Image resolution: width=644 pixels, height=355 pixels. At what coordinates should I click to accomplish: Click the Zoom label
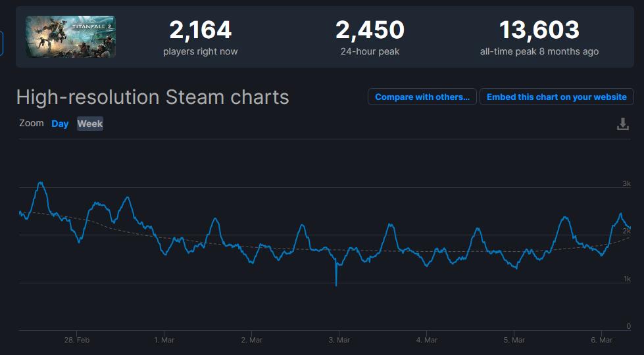tap(31, 123)
